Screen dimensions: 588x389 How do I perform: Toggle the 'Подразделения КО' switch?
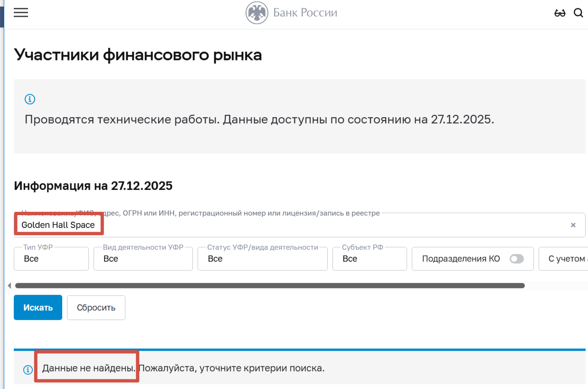tap(516, 259)
